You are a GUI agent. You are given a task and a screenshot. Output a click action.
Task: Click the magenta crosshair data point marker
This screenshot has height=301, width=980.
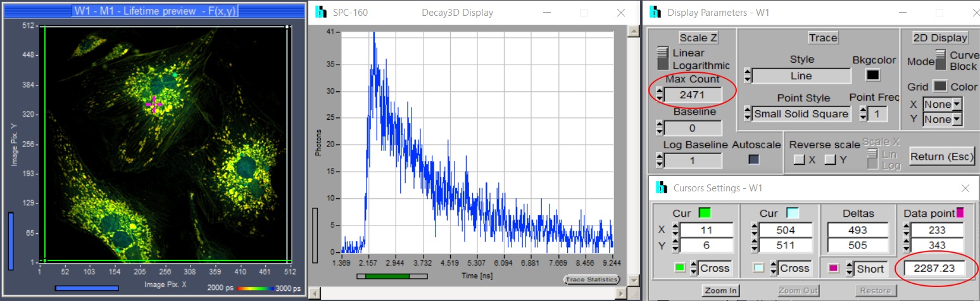click(154, 104)
